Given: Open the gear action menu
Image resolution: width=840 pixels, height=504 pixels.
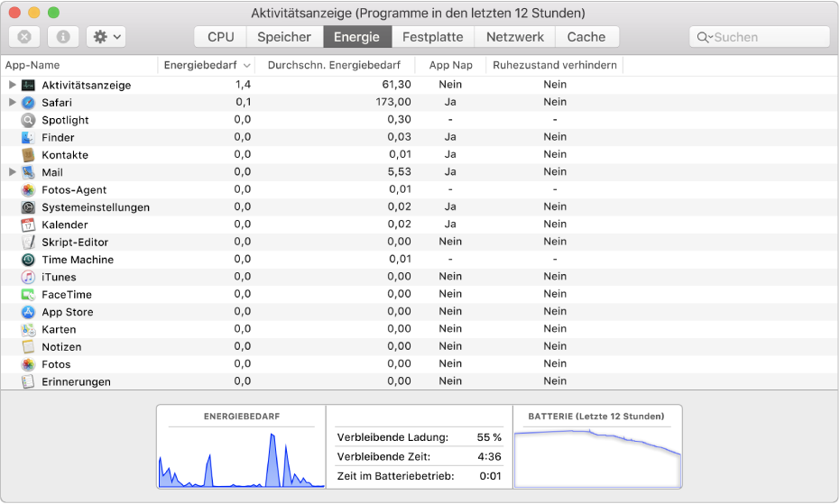Looking at the screenshot, I should tap(106, 37).
